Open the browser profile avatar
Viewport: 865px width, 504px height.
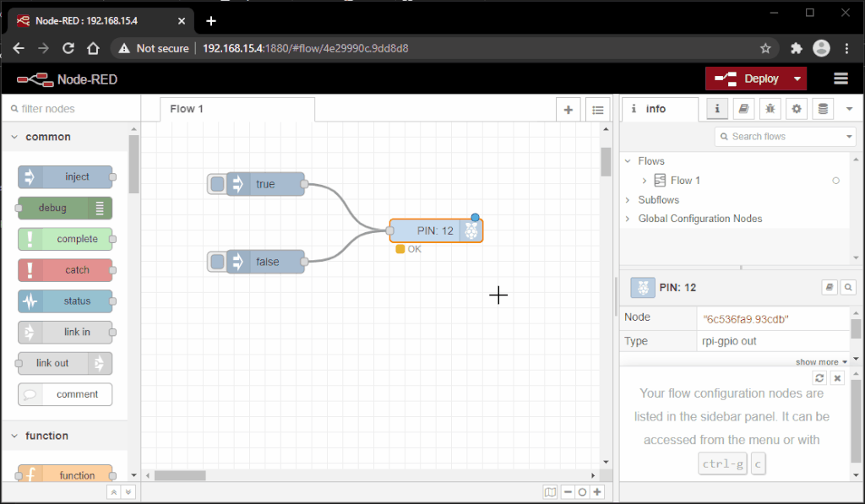click(x=821, y=48)
